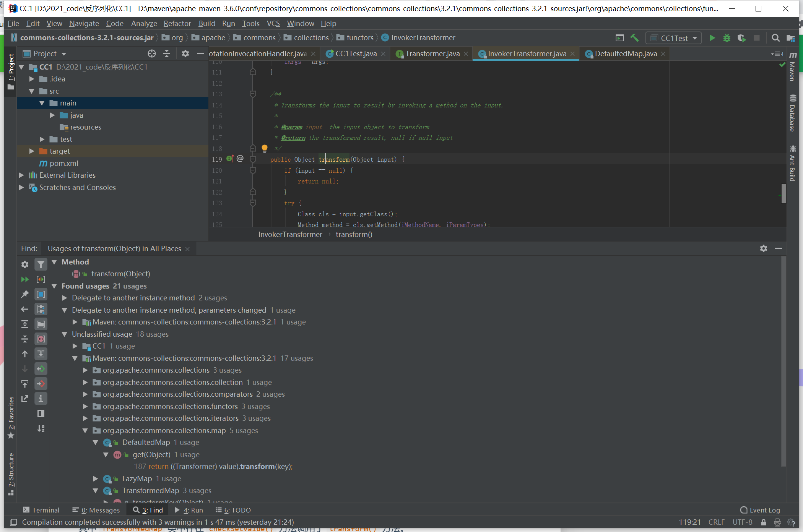Select pom.xml in project tree
803x532 pixels.
pyautogui.click(x=63, y=163)
